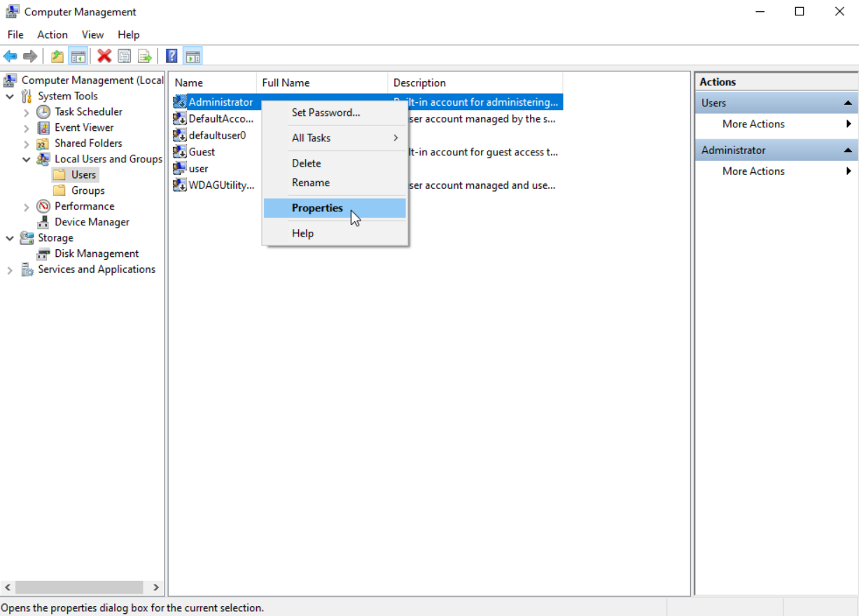Select Properties in the context menu
Viewport: 859px width, 616px height.
[335, 208]
